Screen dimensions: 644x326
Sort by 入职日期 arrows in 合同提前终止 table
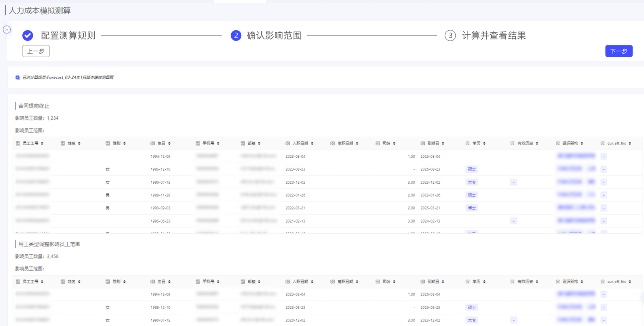[x=312, y=143]
